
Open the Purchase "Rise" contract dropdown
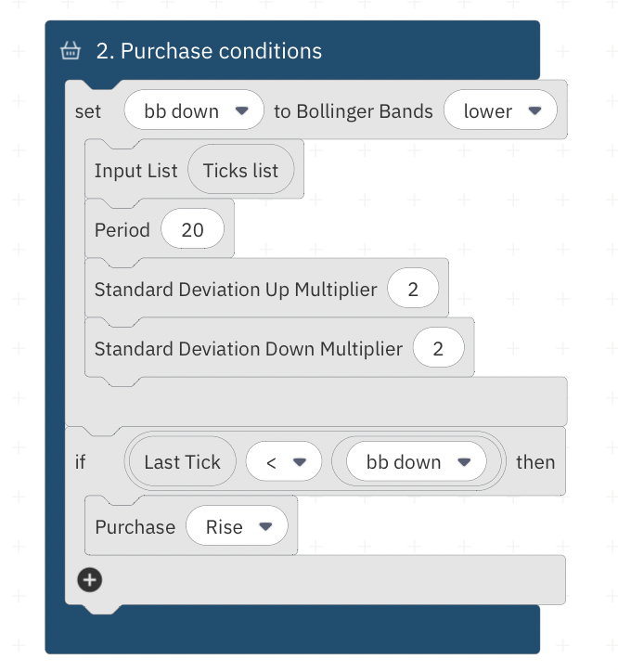tap(238, 527)
